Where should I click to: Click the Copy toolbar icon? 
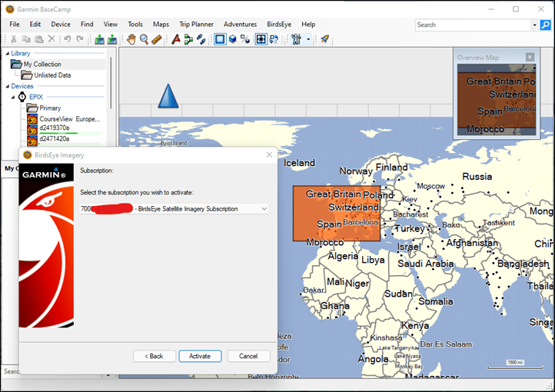click(x=26, y=39)
